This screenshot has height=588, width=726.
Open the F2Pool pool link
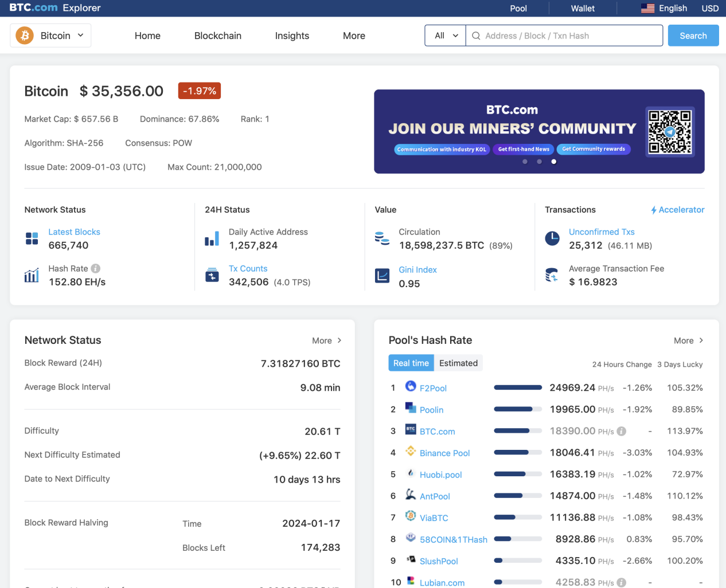point(433,388)
